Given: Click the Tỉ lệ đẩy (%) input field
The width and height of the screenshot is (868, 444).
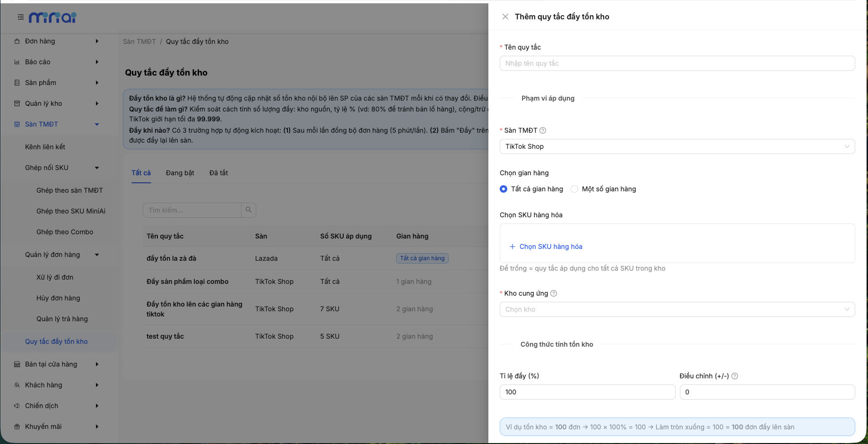Looking at the screenshot, I should 587,392.
